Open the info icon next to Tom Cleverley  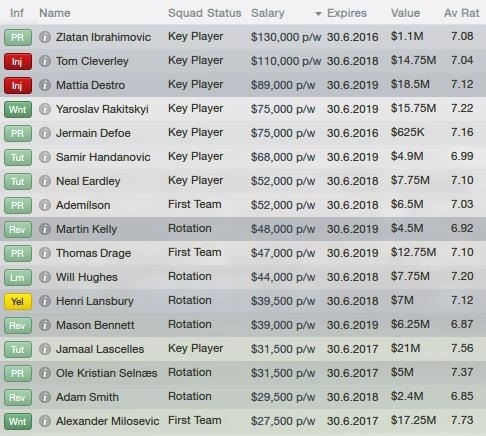click(x=45, y=61)
